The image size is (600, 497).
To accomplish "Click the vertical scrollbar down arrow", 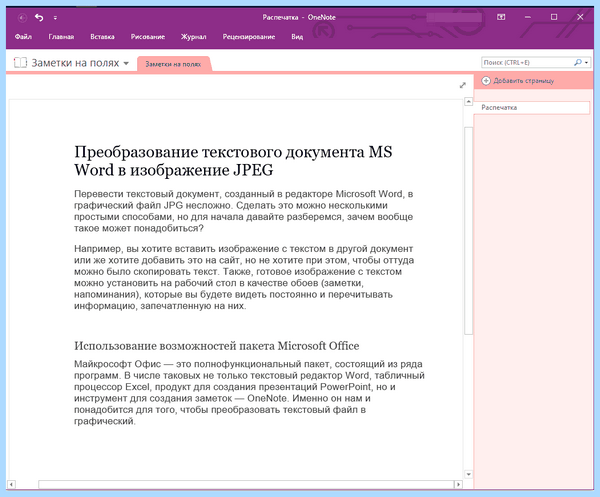I will [468, 474].
